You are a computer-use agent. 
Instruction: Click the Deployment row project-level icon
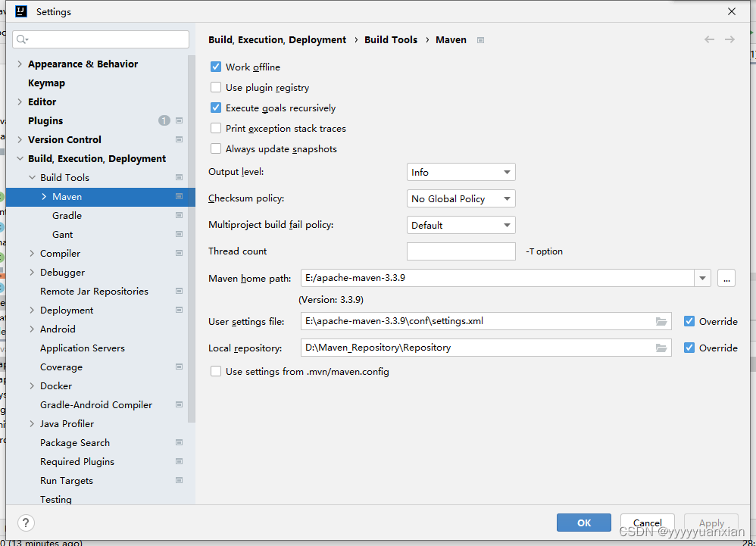point(179,310)
